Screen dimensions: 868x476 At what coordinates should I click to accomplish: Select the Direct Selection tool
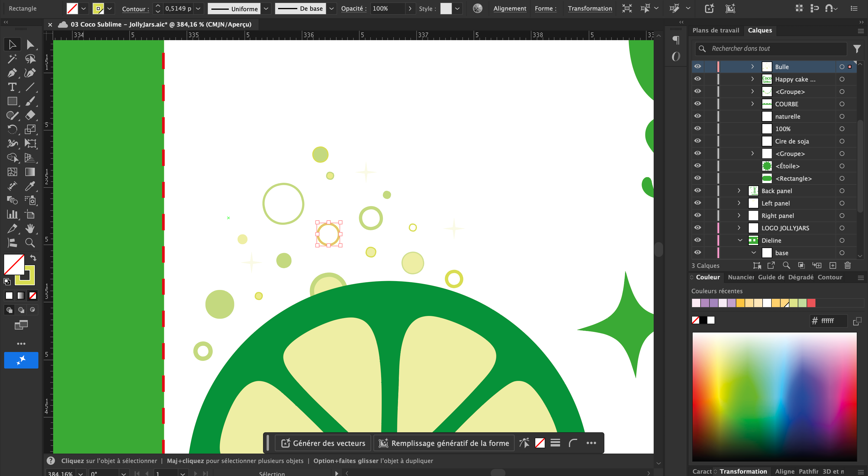point(30,45)
